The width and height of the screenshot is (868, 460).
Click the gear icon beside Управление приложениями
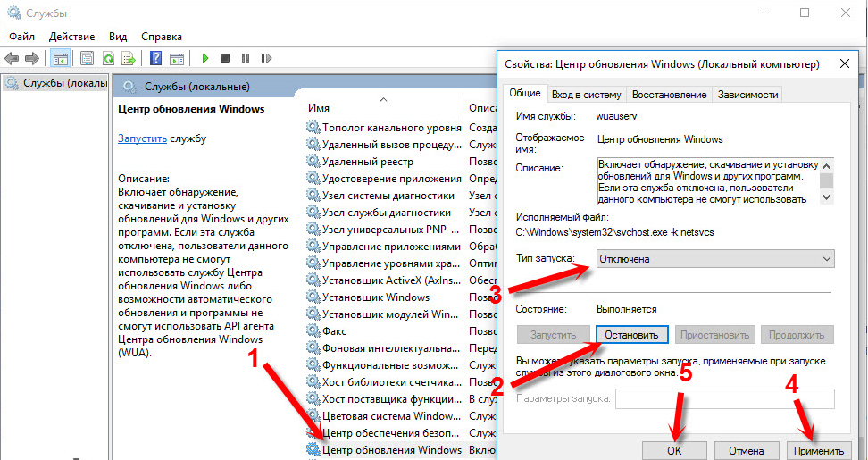(313, 247)
